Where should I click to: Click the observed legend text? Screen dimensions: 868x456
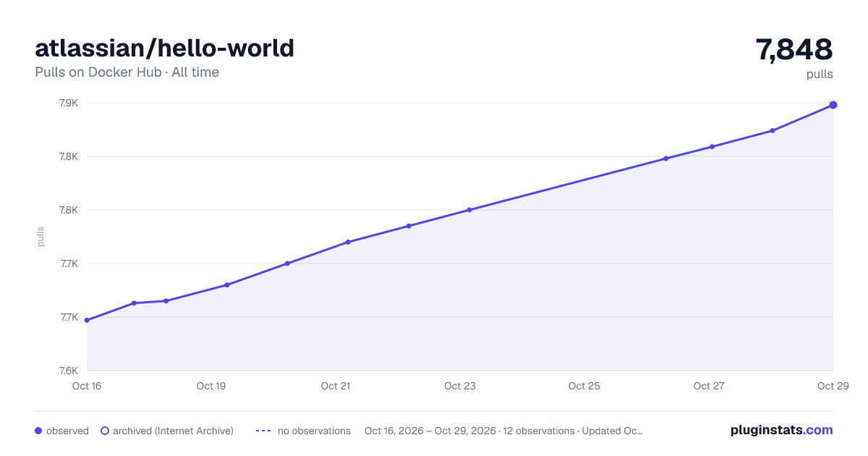67,431
